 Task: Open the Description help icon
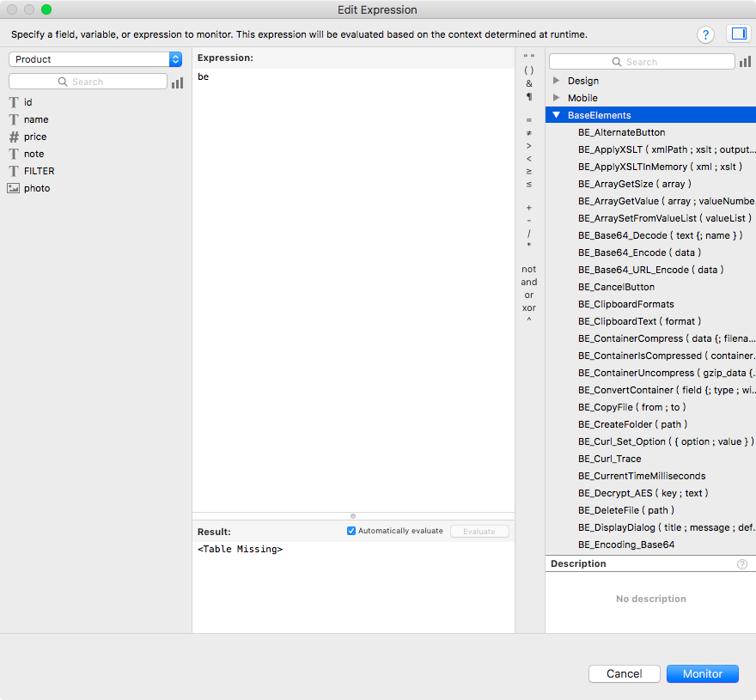(742, 564)
